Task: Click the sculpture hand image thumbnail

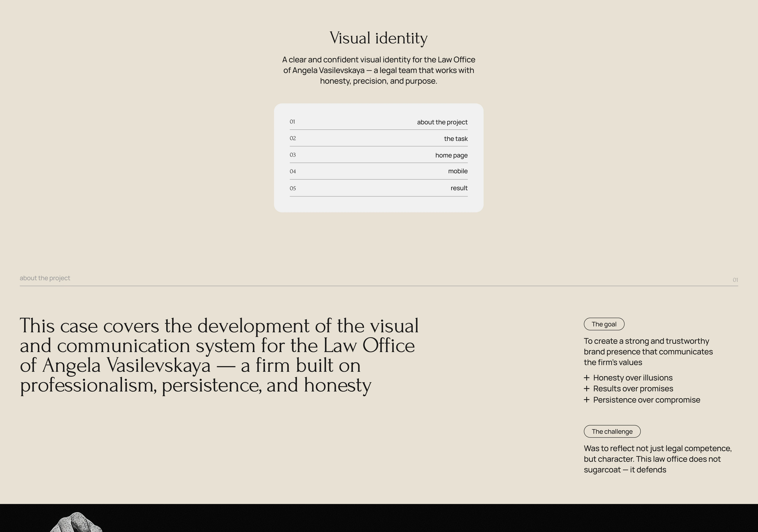Action: (77, 523)
